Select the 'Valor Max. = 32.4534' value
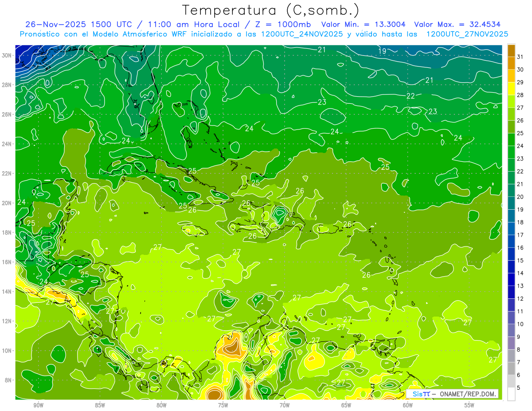This screenshot has width=532, height=411. point(458,24)
